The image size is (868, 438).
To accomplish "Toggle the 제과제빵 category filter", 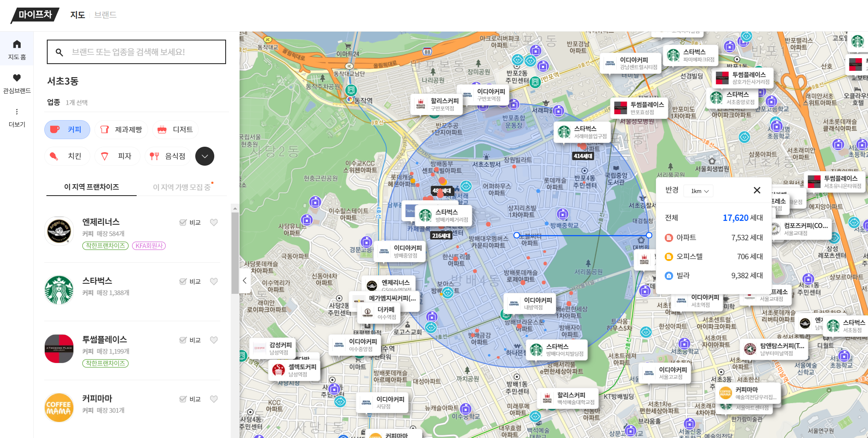I will point(121,129).
